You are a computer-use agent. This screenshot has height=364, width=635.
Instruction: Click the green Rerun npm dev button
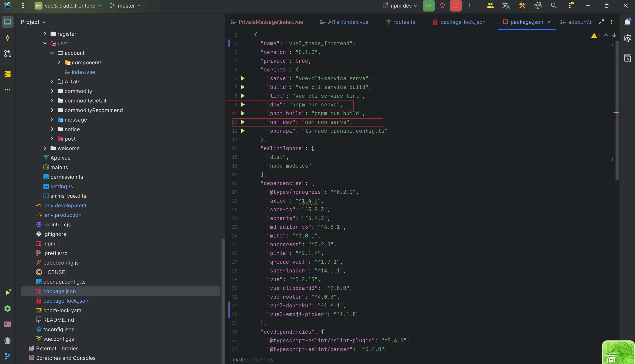tap(428, 6)
